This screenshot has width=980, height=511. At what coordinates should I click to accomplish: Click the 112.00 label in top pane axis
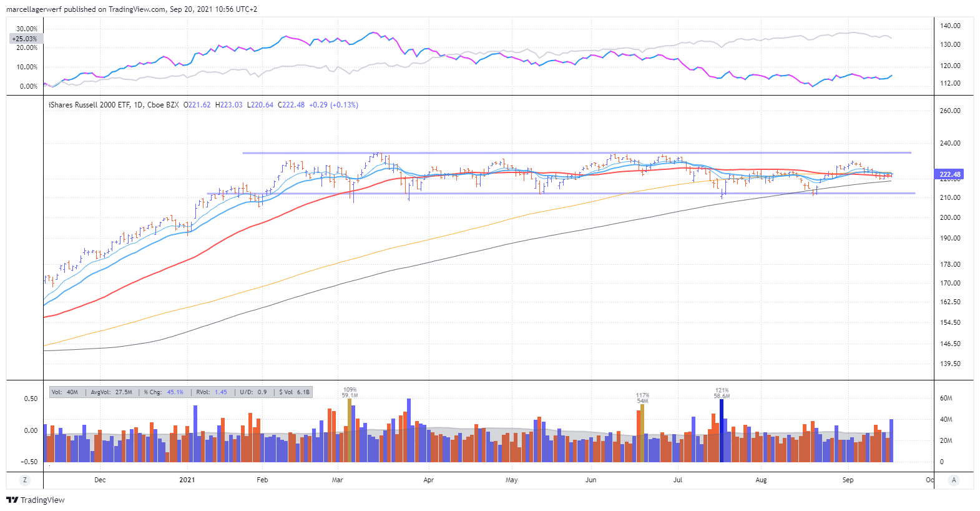point(950,83)
